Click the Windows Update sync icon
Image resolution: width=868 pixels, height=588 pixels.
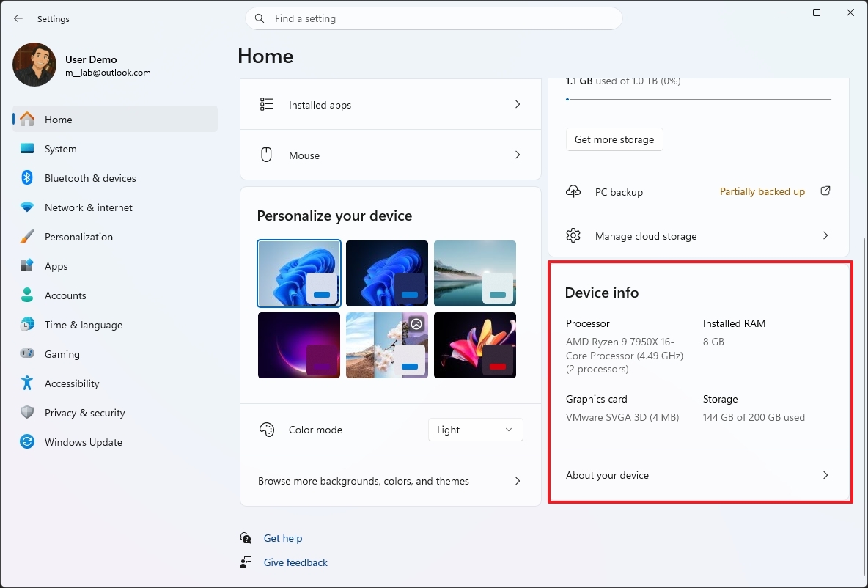27,442
